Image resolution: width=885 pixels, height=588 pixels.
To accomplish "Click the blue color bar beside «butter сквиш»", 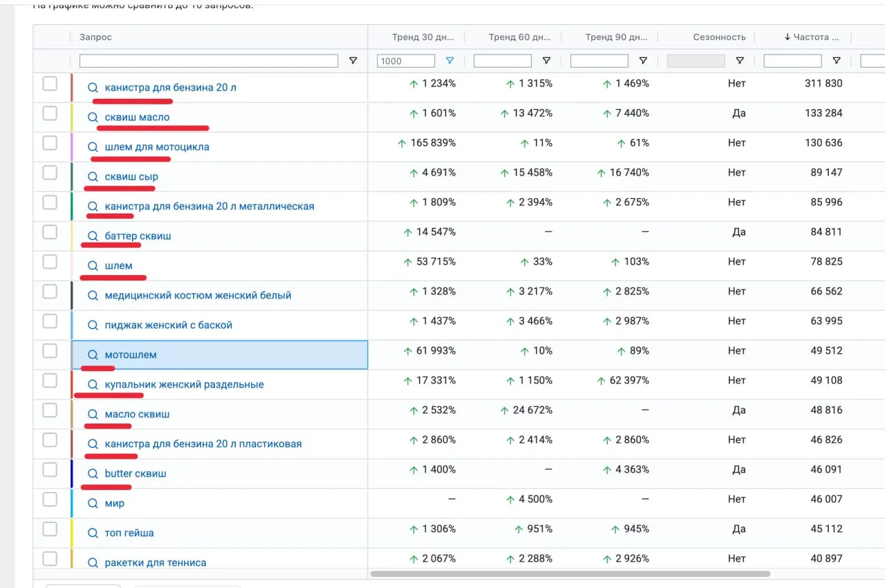I will 72,474.
